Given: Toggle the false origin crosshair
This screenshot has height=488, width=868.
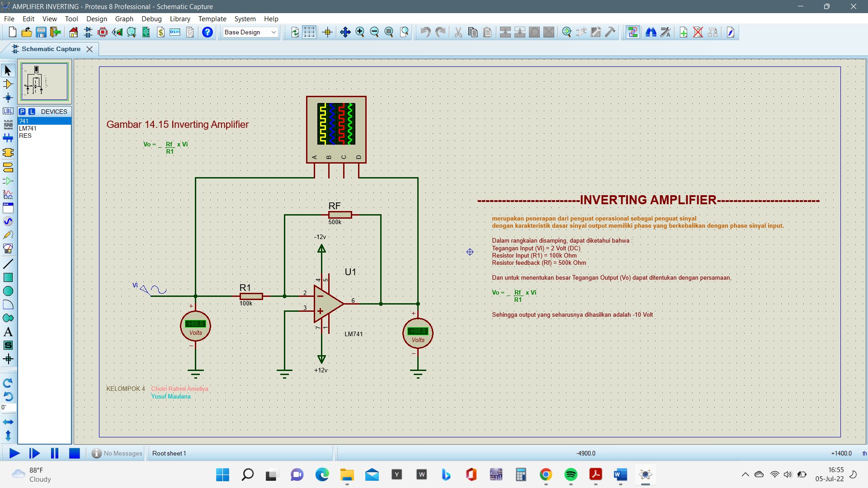Looking at the screenshot, I should tap(328, 32).
